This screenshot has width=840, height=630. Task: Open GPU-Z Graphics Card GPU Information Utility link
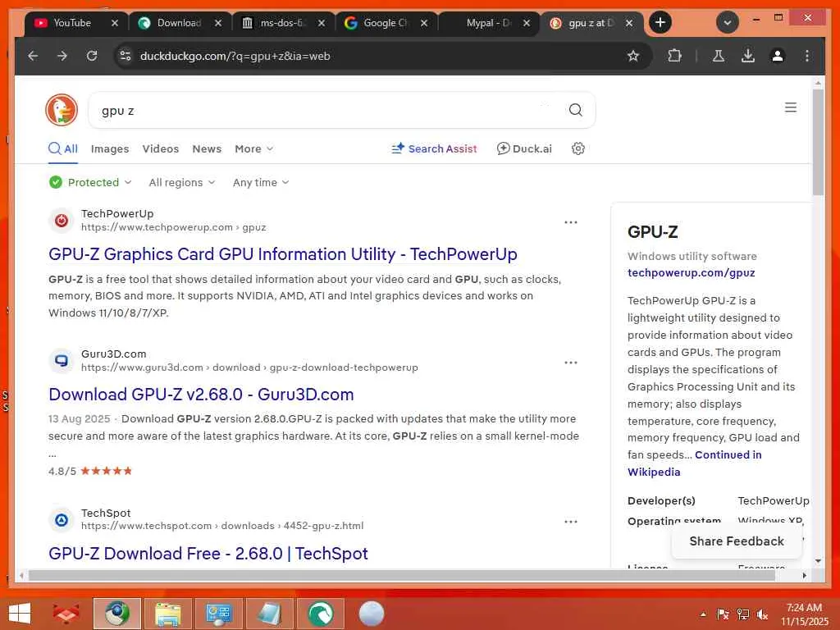coord(283,254)
